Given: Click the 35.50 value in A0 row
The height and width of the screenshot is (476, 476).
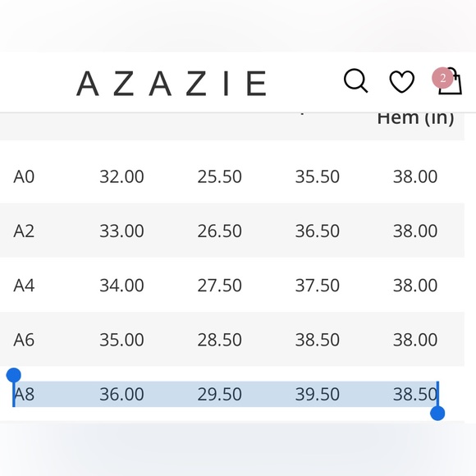Looking at the screenshot, I should 318,176.
